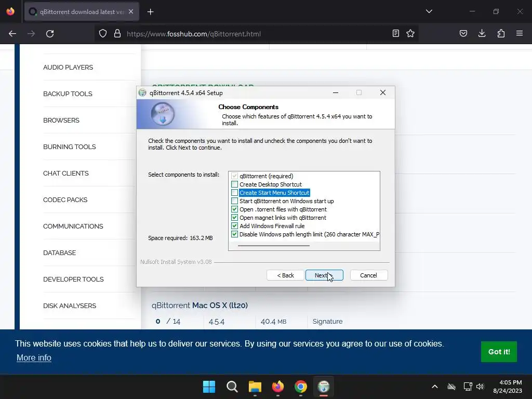Uncheck Disable Windows path length limit
Viewport: 532px width, 399px height.
click(234, 234)
